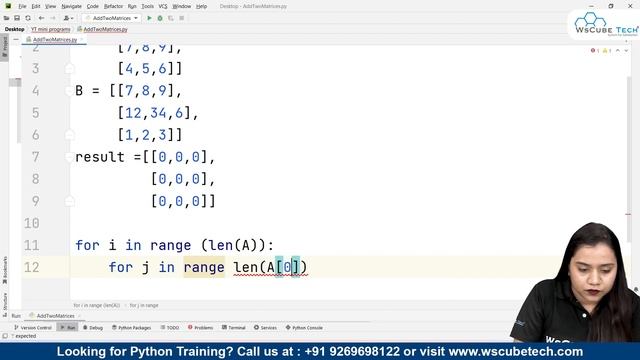Jump to next highlighted error with down chevron
The height and width of the screenshot is (360, 640).
(626, 51)
